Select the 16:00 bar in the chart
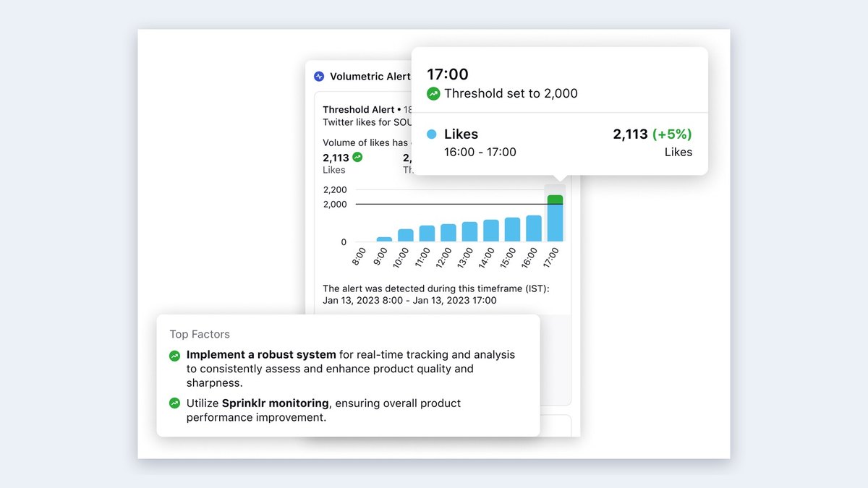The height and width of the screenshot is (488, 868). click(x=534, y=228)
